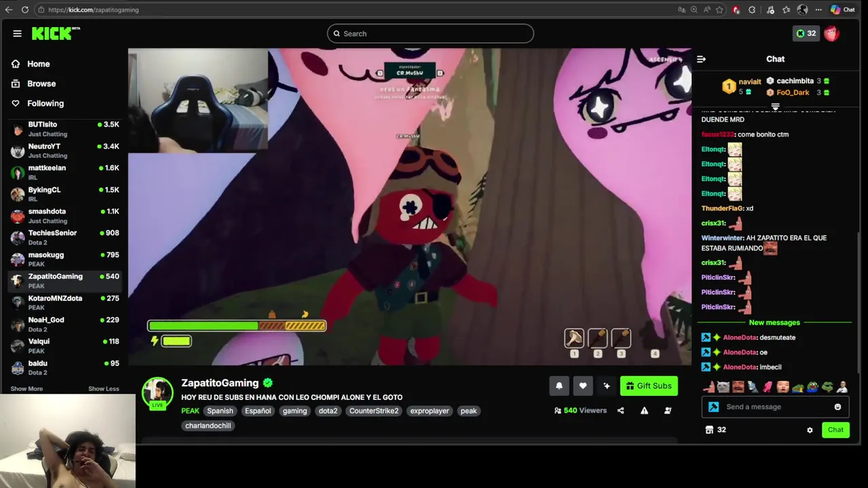Open the moderators user-key icon
This screenshot has height=488, width=868.
(668, 411)
